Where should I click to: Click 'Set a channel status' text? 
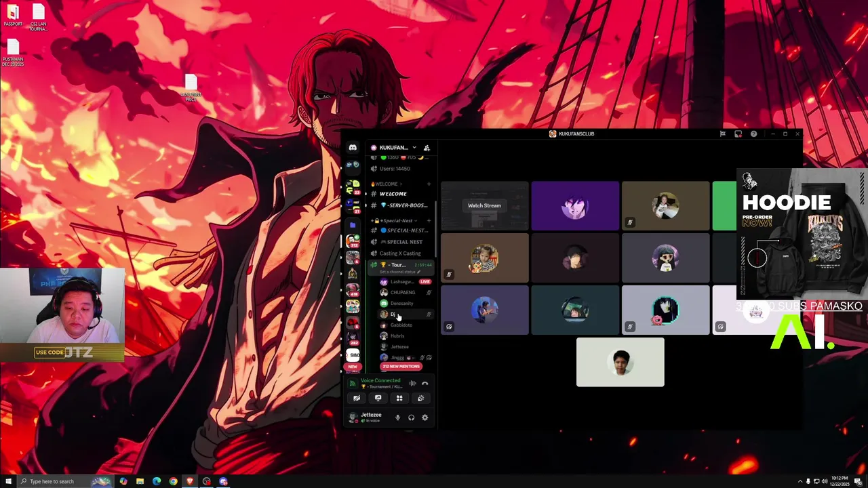coord(399,272)
